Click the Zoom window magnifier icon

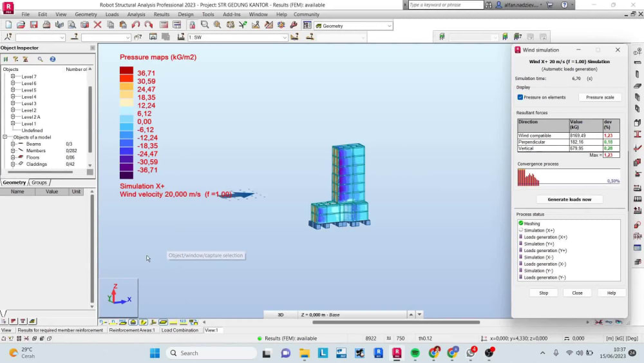tap(205, 26)
